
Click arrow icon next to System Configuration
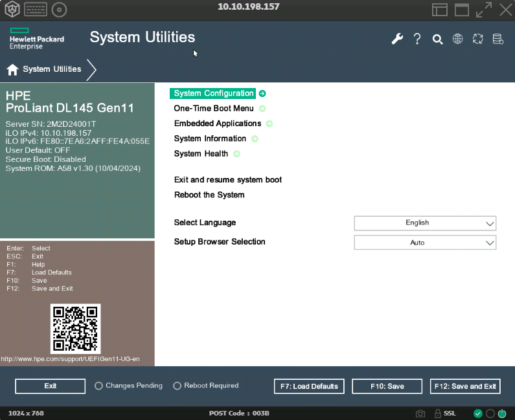(262, 94)
